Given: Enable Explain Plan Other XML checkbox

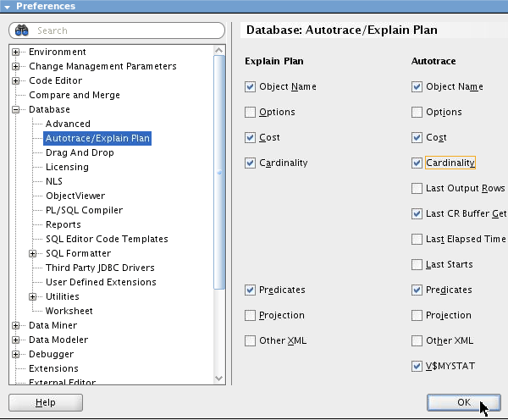Looking at the screenshot, I should pyautogui.click(x=250, y=340).
